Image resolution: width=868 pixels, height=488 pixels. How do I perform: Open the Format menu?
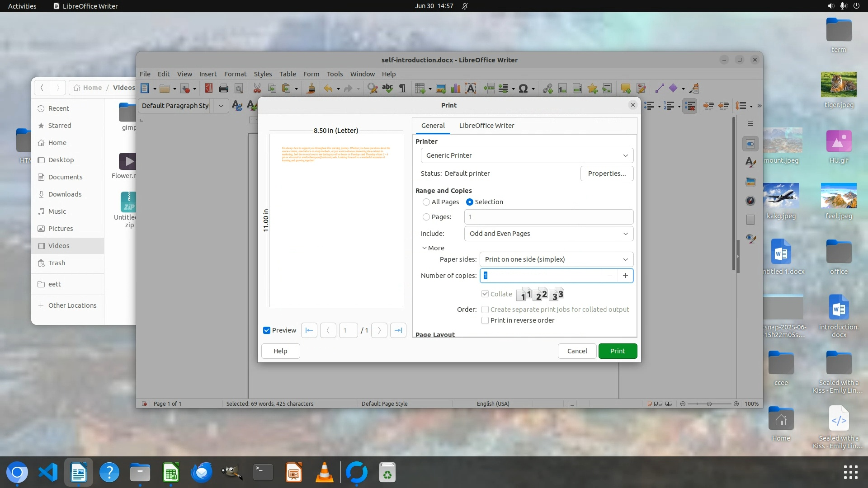tap(235, 74)
